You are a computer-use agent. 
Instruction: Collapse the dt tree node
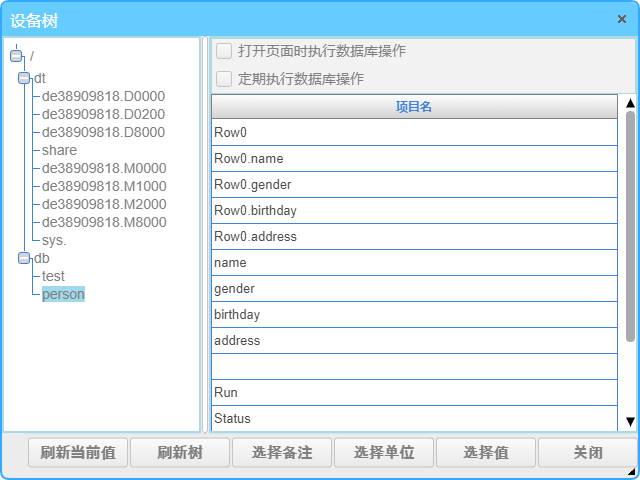[x=24, y=78]
